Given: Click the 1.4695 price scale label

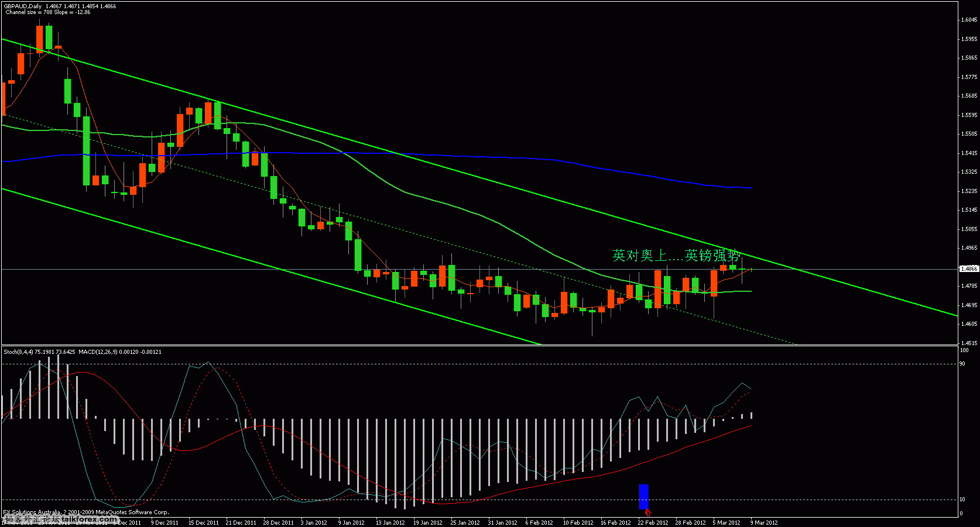Looking at the screenshot, I should click(x=969, y=305).
